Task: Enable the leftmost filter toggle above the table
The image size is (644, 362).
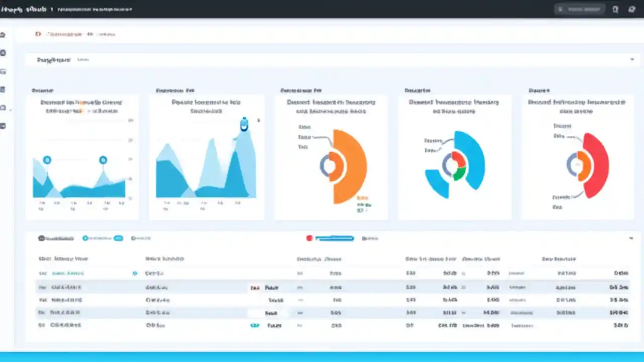Action: pos(40,238)
